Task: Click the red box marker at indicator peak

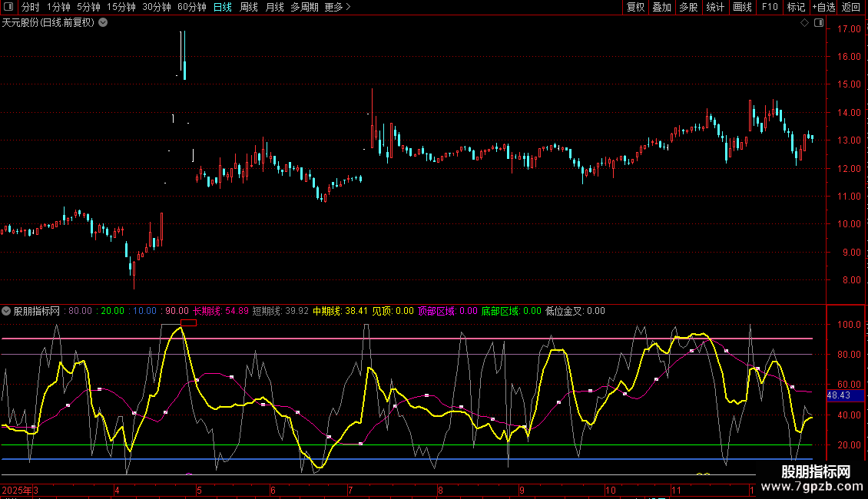Action: 188,322
